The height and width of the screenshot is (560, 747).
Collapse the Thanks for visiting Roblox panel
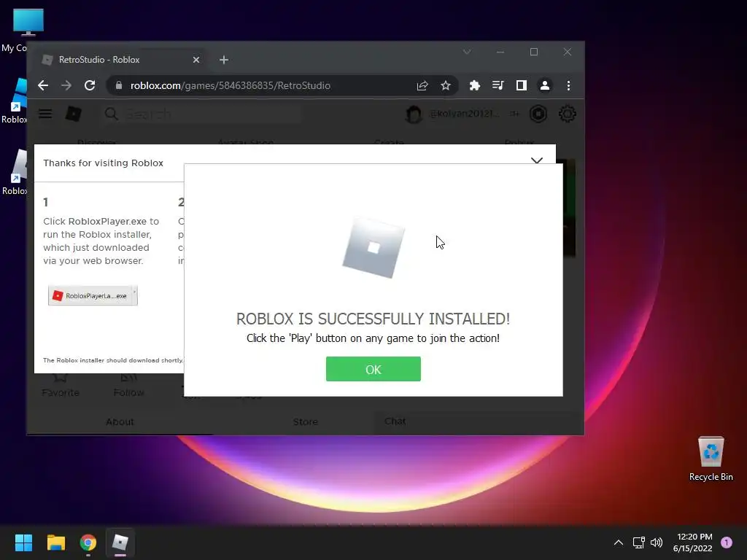pyautogui.click(x=537, y=160)
